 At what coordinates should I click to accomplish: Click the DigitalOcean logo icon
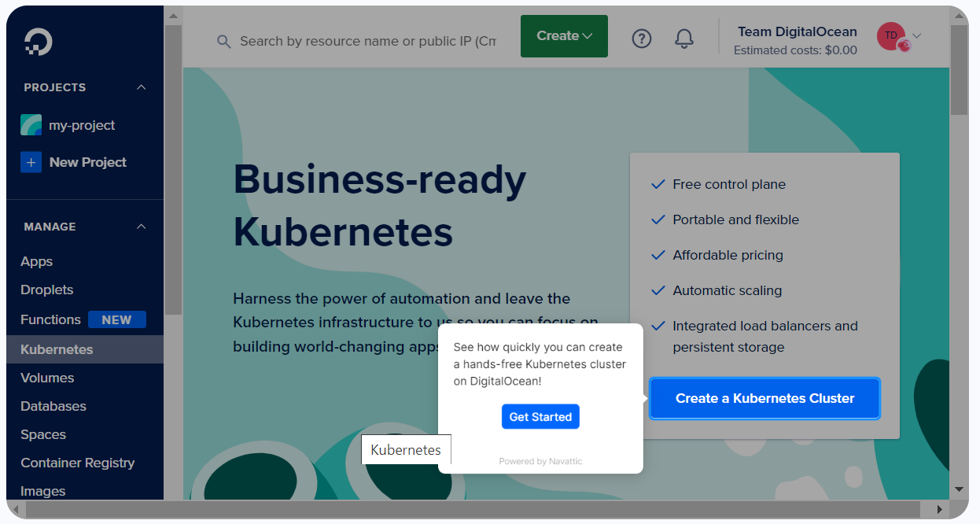click(38, 42)
